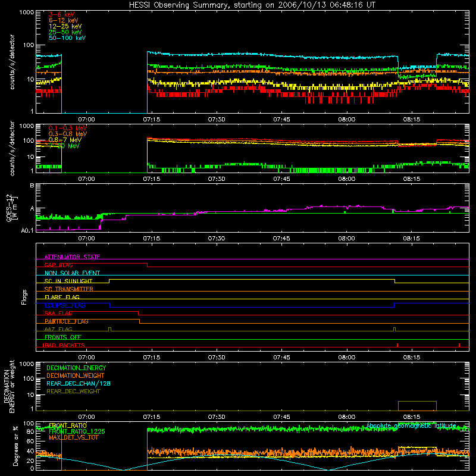Select the 7-20 MeV legend label
The width and height of the screenshot is (476, 476).
click(64, 146)
